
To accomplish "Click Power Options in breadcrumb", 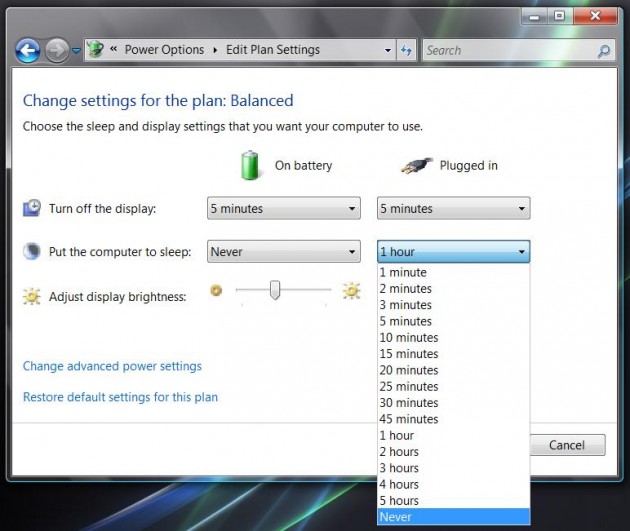I will 164,50.
